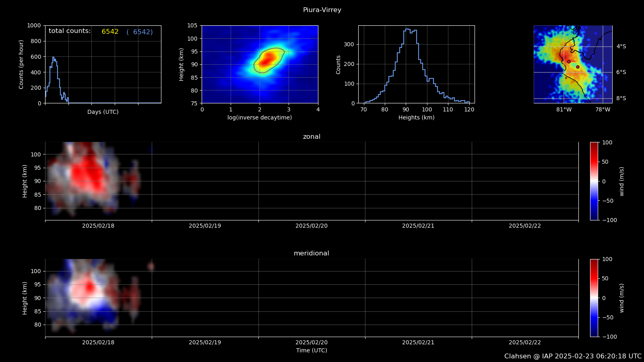Click 2025/02/18 under the zonal plot
Image resolution: width=644 pixels, height=362 pixels.
pos(98,226)
